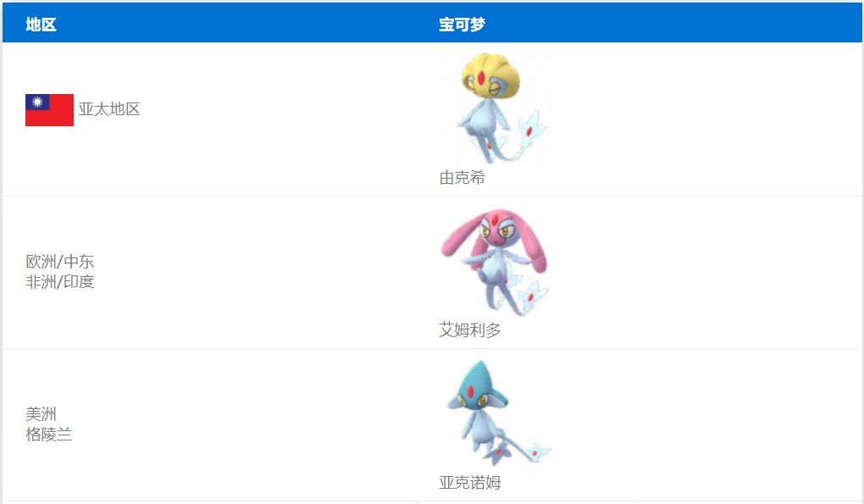Click the Taiwan flag icon
The image size is (864, 504).
click(x=50, y=110)
